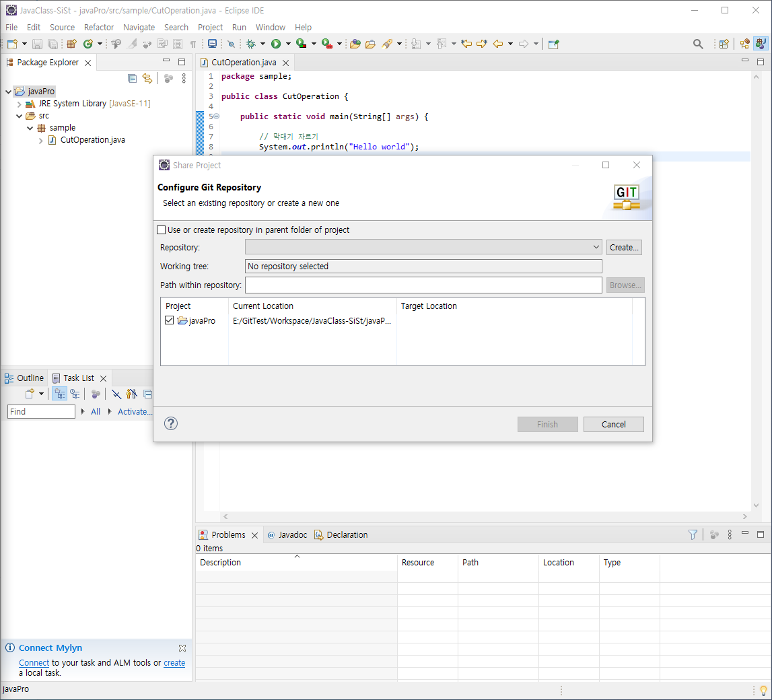This screenshot has width=772, height=700.
Task: Open the Navigate menu
Action: coord(139,27)
